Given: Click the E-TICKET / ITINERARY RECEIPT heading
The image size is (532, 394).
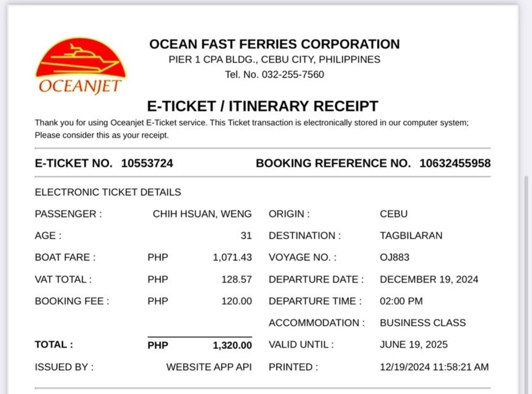Looking at the screenshot, I should tap(263, 106).
